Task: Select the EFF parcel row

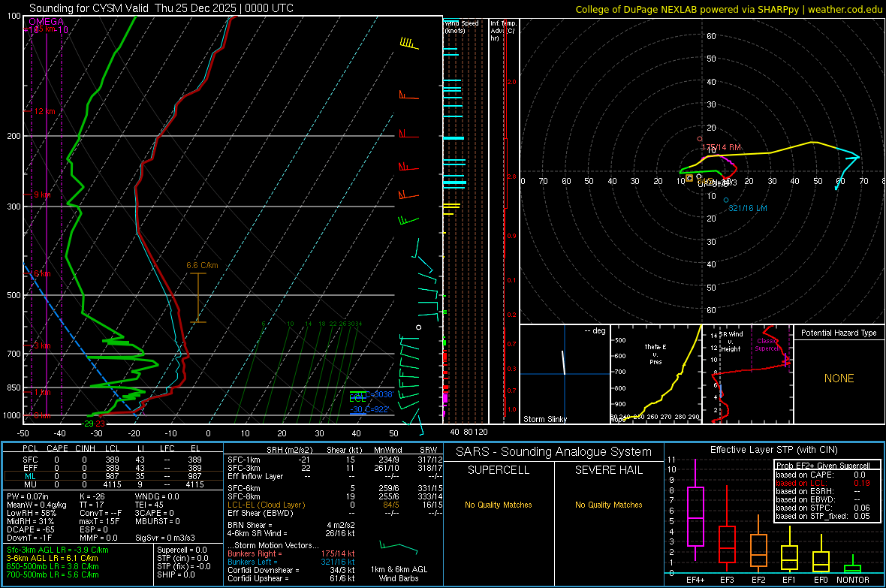Action: tap(113, 468)
